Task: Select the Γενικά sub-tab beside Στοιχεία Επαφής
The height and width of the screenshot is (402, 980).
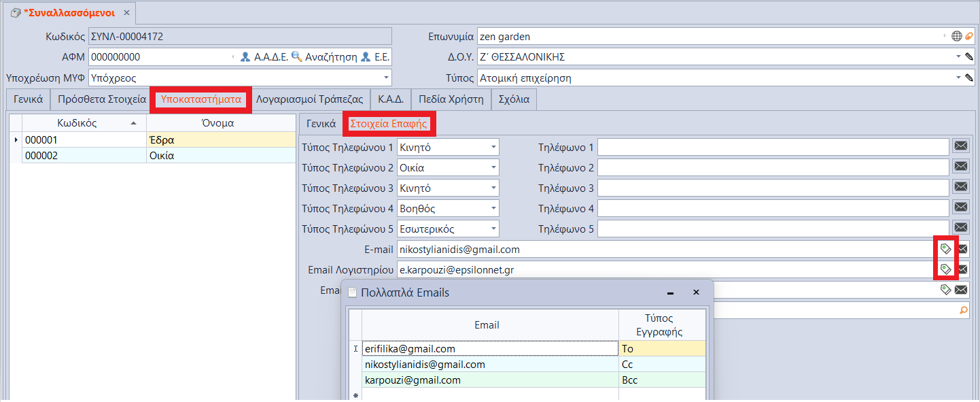Action: tap(321, 124)
